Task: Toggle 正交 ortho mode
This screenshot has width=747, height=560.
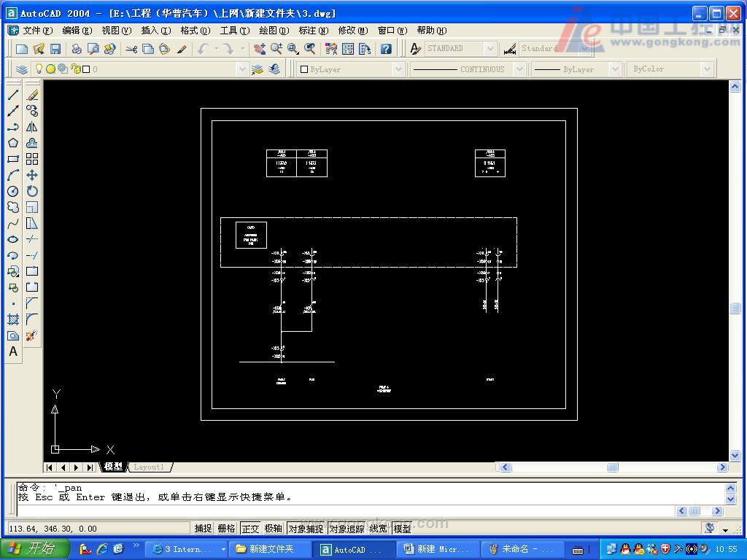Action: [250, 529]
